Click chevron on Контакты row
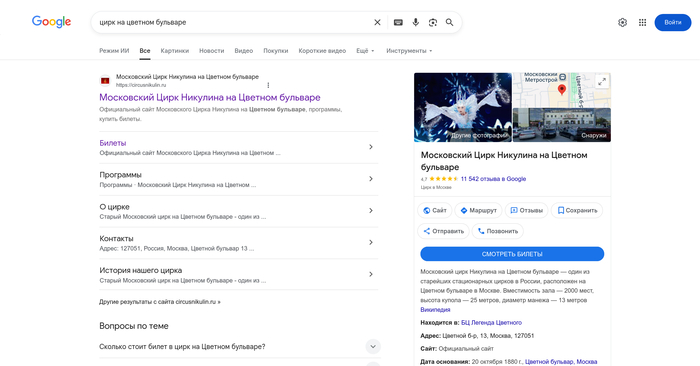Viewport: 700px width, 366px height. coord(371,242)
